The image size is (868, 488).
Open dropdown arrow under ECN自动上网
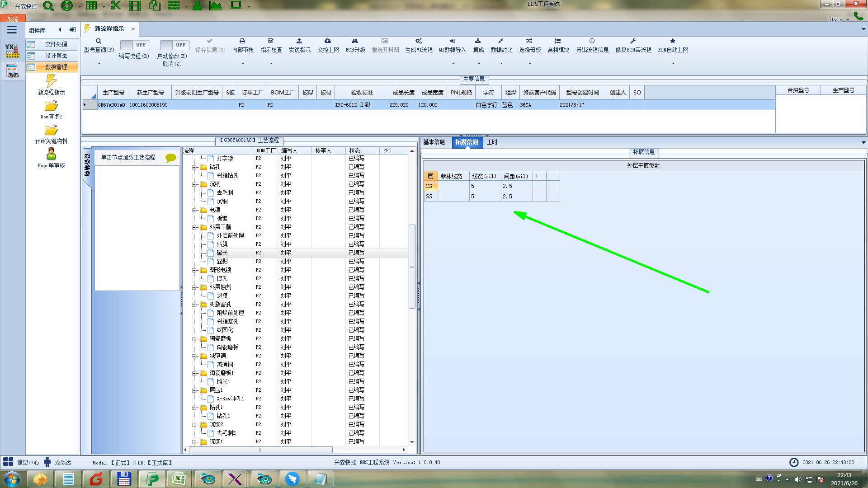coord(673,64)
